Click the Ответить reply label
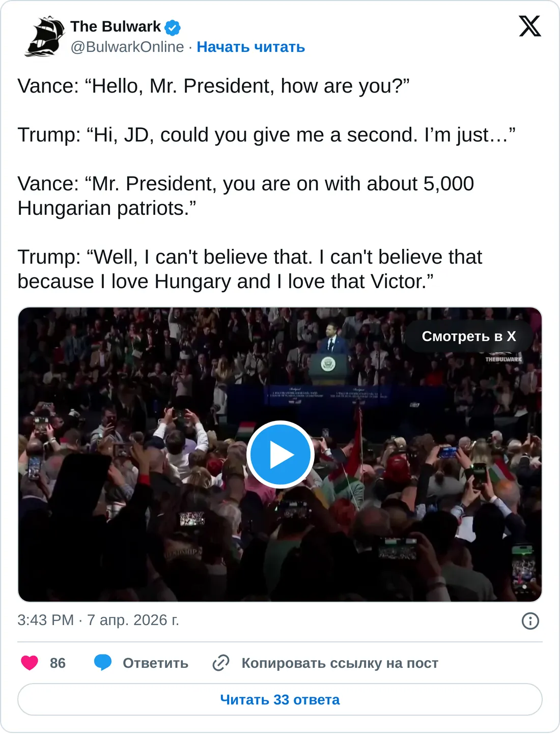 click(155, 663)
